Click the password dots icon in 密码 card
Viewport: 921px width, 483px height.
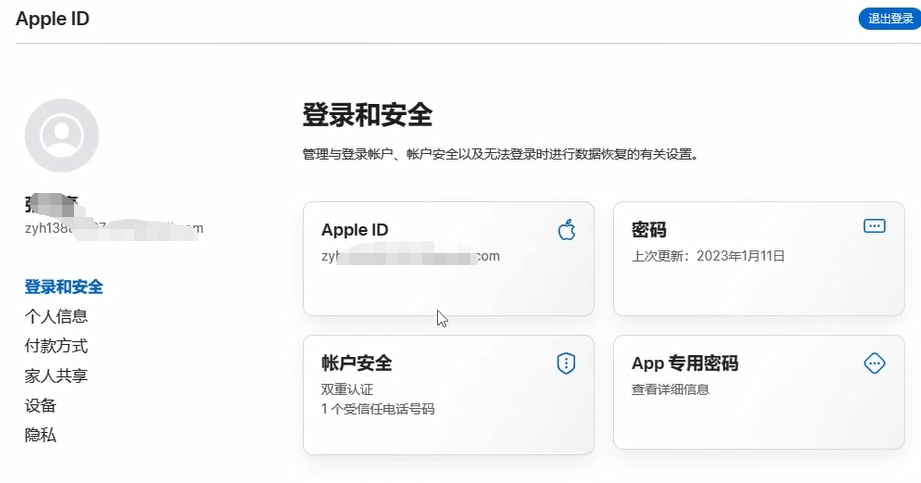tap(874, 226)
